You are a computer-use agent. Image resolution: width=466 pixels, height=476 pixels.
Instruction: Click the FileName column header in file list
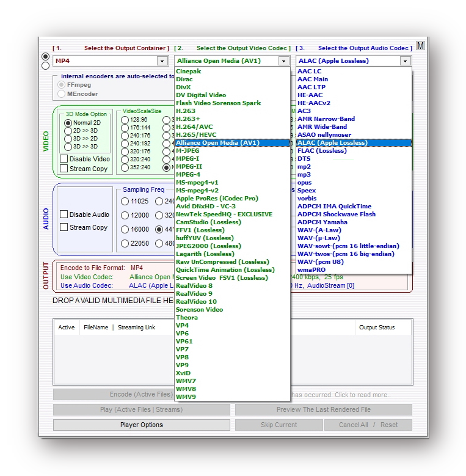(x=96, y=328)
